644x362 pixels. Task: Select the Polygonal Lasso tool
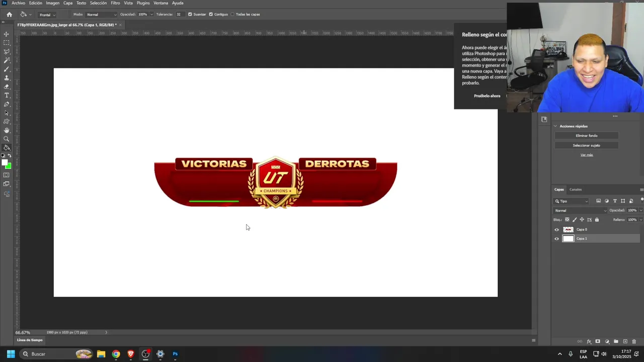[7, 51]
